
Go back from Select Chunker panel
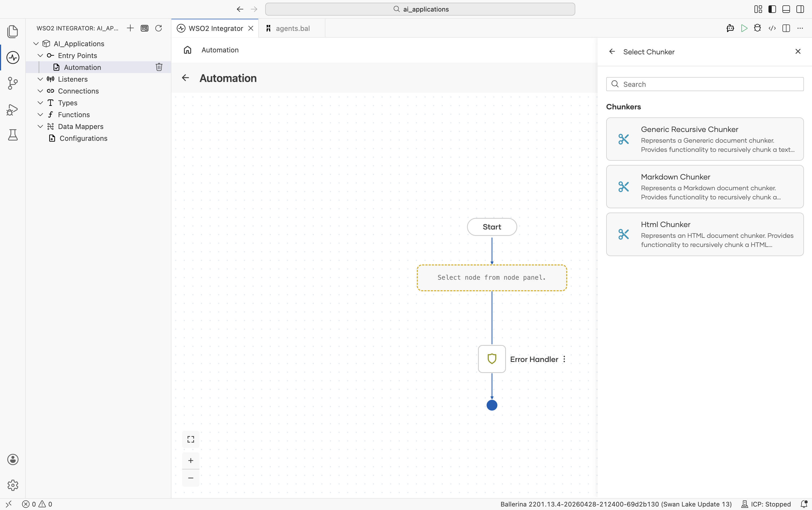(612, 52)
